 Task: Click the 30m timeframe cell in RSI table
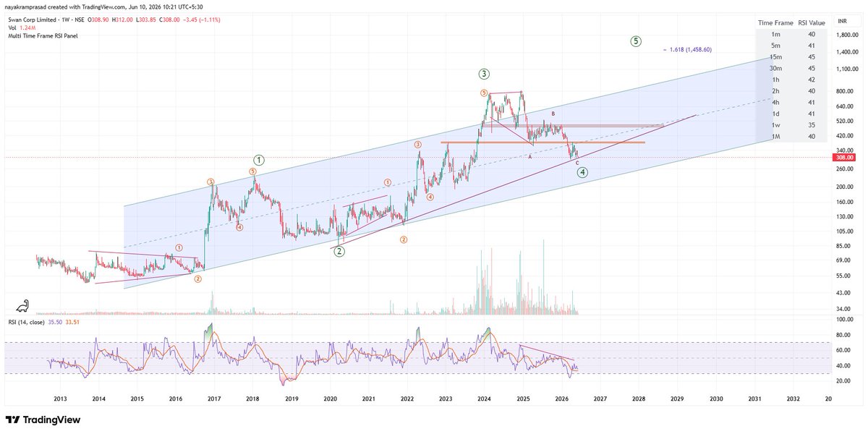point(775,68)
